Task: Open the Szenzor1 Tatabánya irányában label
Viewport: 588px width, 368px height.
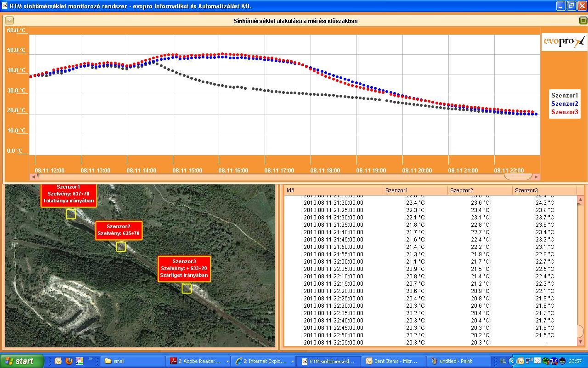Action: [68, 195]
